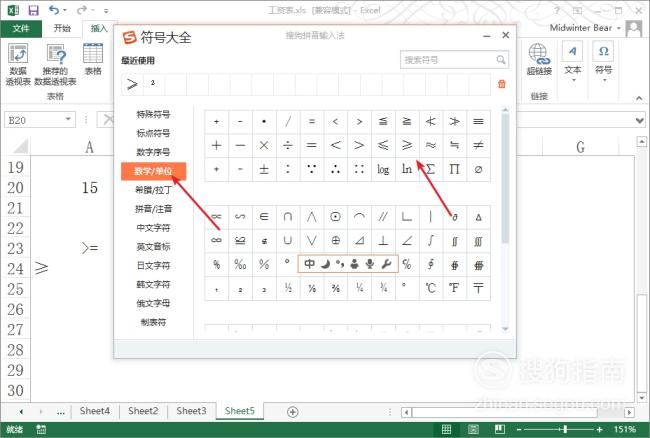Screen dimensions: 650x438
Task: Select the 日文字符 category
Action: [153, 266]
